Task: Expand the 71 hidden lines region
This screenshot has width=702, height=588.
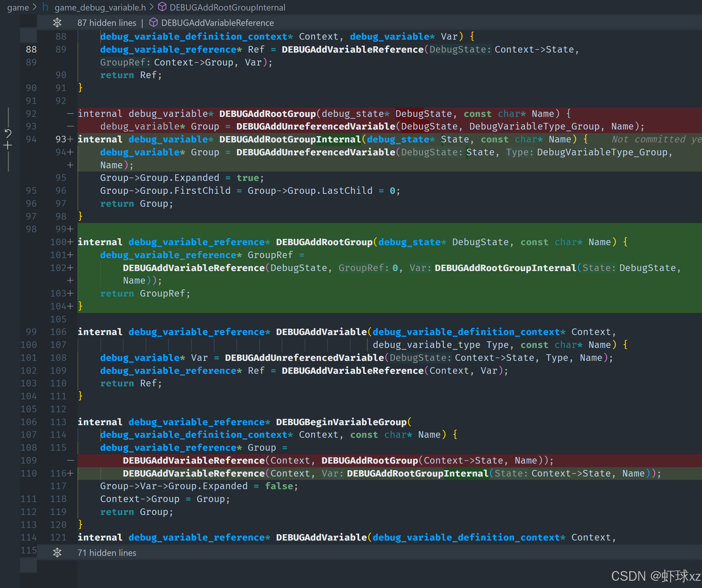Action: (107, 553)
